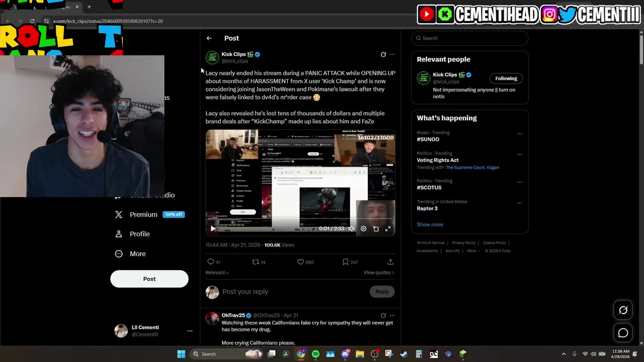Open Accessibility footer link

[427, 251]
